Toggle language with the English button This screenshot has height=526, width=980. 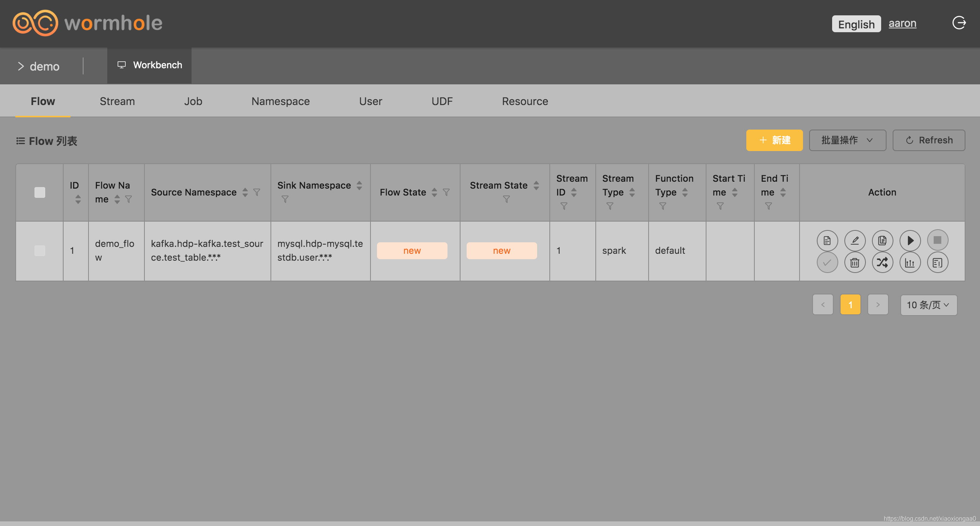pos(856,24)
